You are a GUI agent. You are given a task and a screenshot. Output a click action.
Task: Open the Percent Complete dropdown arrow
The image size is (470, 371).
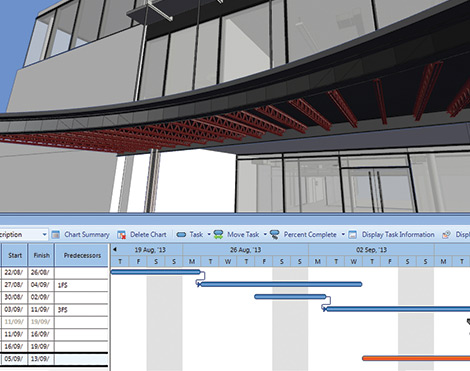tap(343, 234)
